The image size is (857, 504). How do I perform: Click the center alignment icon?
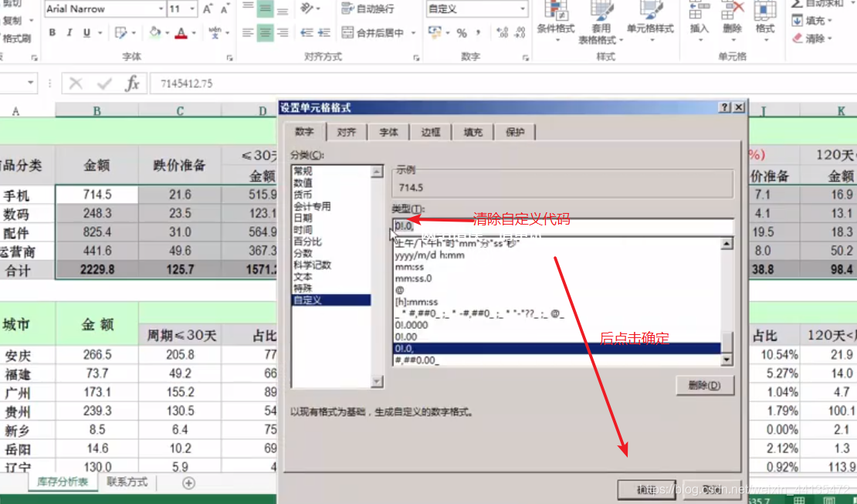click(x=266, y=32)
